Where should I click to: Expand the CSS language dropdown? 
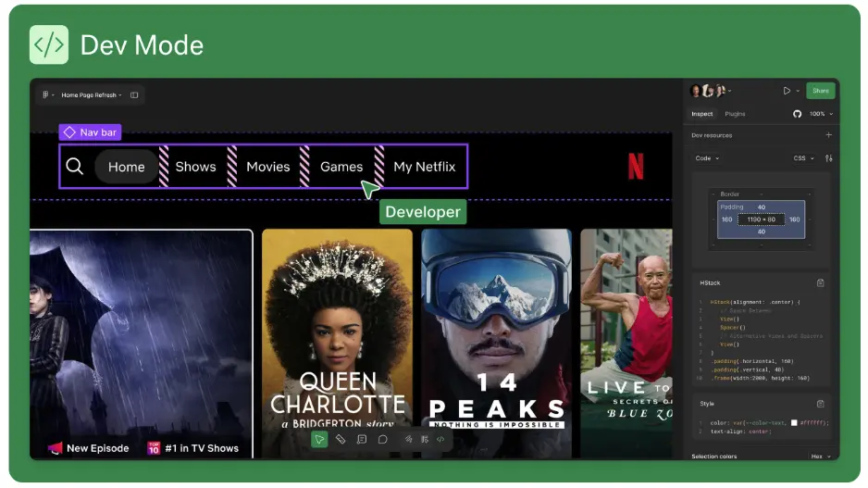pyautogui.click(x=803, y=158)
